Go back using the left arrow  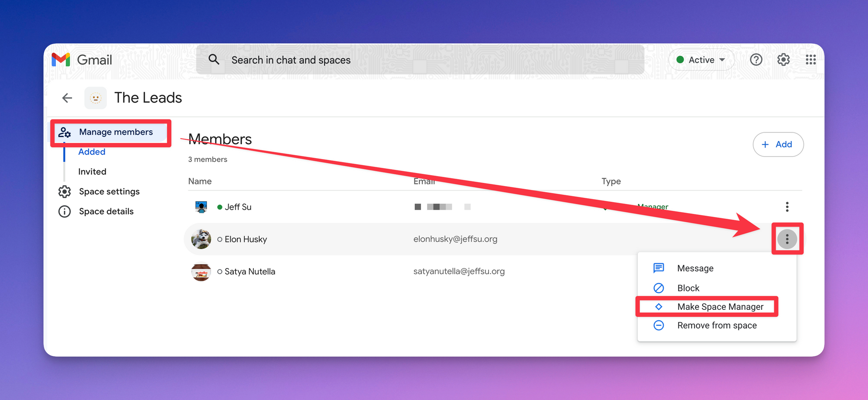[67, 98]
